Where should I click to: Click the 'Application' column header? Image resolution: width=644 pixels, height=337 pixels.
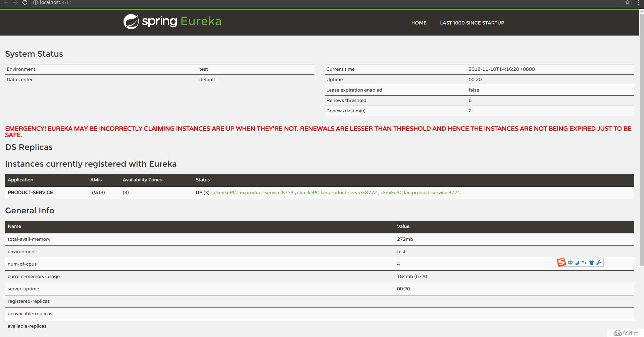20,180
